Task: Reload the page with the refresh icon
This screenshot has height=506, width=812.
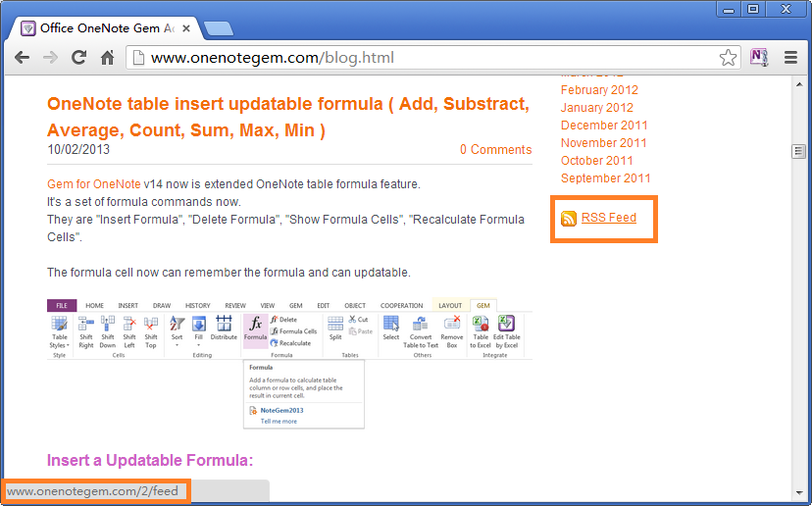Action: [78, 57]
